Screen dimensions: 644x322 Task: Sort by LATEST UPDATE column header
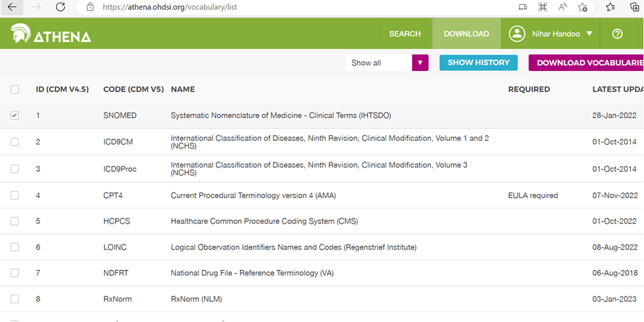click(618, 89)
